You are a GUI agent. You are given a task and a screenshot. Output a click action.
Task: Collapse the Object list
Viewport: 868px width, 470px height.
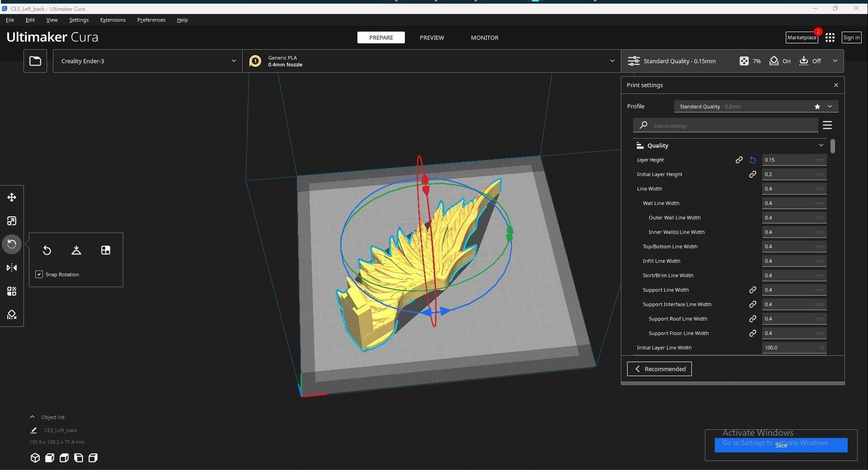pyautogui.click(x=47, y=417)
